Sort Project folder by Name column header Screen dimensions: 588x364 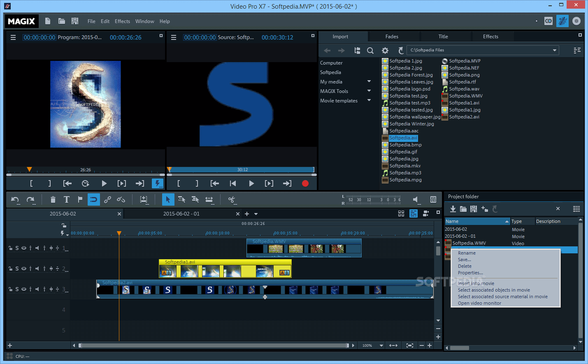477,221
